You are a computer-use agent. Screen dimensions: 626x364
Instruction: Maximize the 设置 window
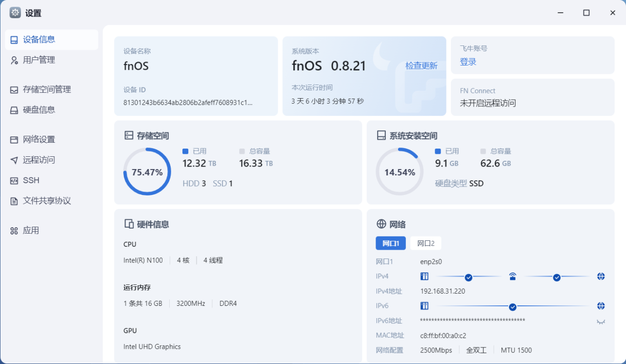click(x=586, y=13)
